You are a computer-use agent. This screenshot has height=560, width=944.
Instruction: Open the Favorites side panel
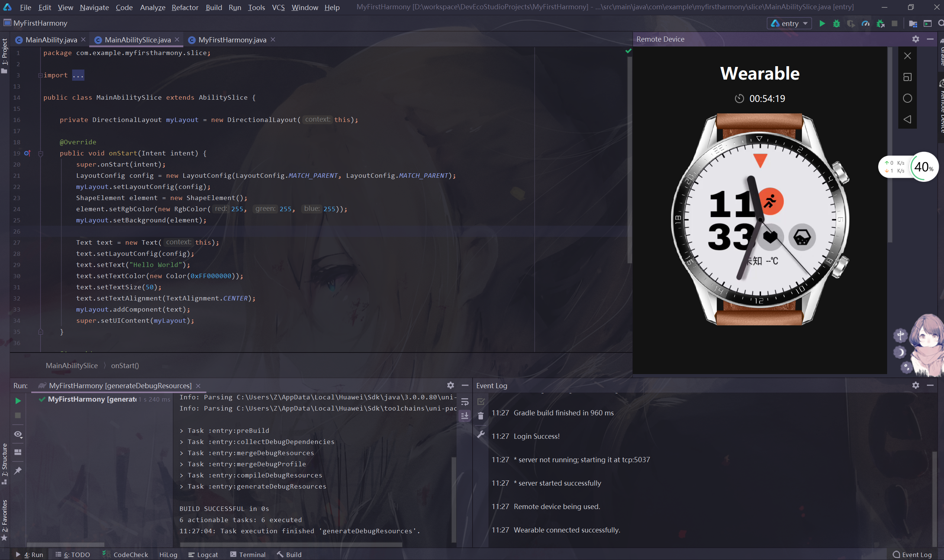(4, 520)
